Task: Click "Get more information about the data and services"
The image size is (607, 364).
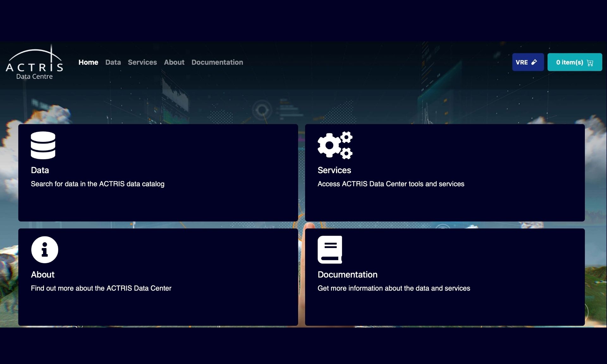Action: point(394,288)
